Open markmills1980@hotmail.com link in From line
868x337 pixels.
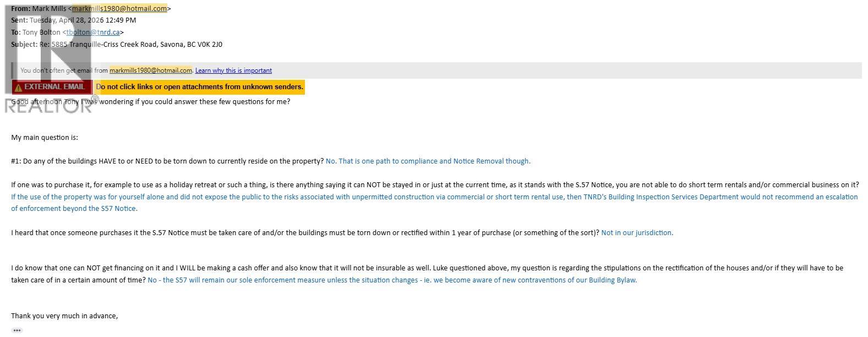119,8
